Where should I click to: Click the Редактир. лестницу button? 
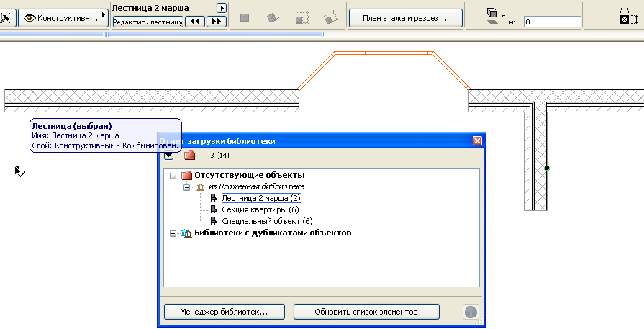tap(148, 22)
